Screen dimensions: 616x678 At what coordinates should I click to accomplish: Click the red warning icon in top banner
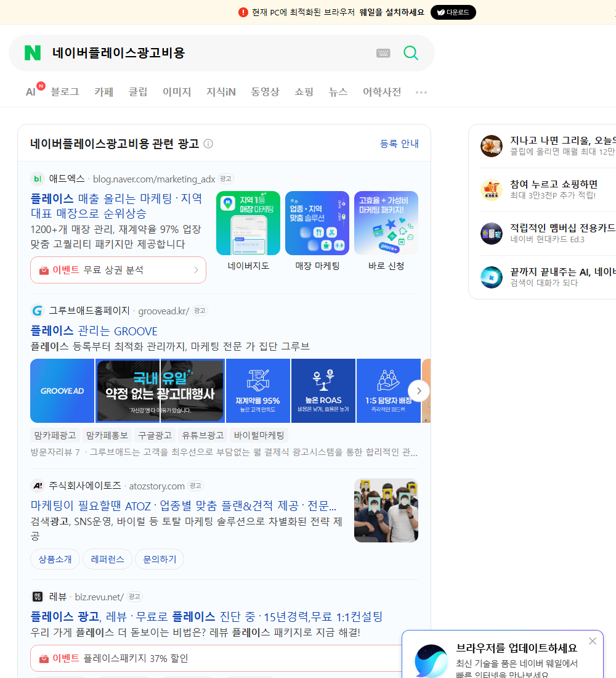pyautogui.click(x=243, y=12)
